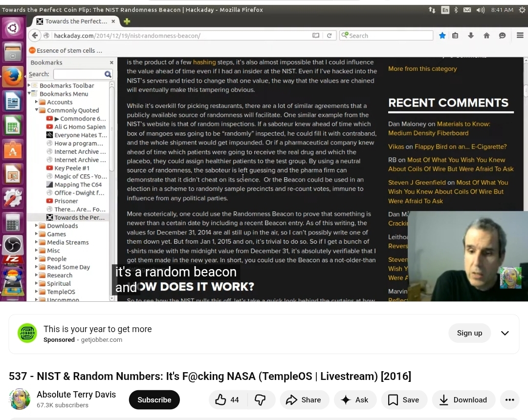Screen dimensions: 528x420
Task: Expand the sponsored ad chevron
Action: 505,333
